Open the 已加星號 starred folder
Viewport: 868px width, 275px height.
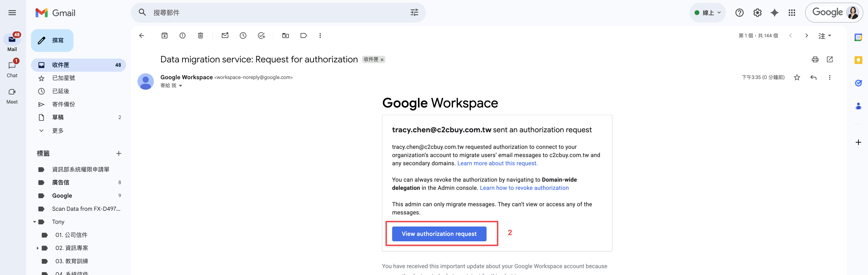click(x=79, y=78)
